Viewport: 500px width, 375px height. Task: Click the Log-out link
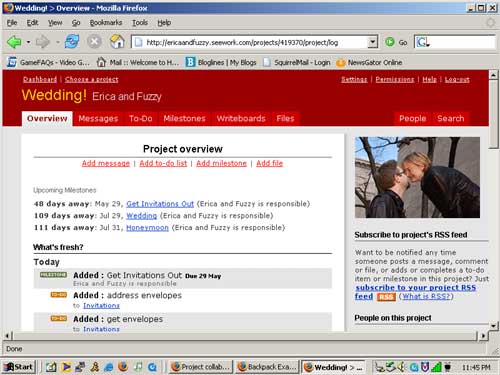coord(457,79)
